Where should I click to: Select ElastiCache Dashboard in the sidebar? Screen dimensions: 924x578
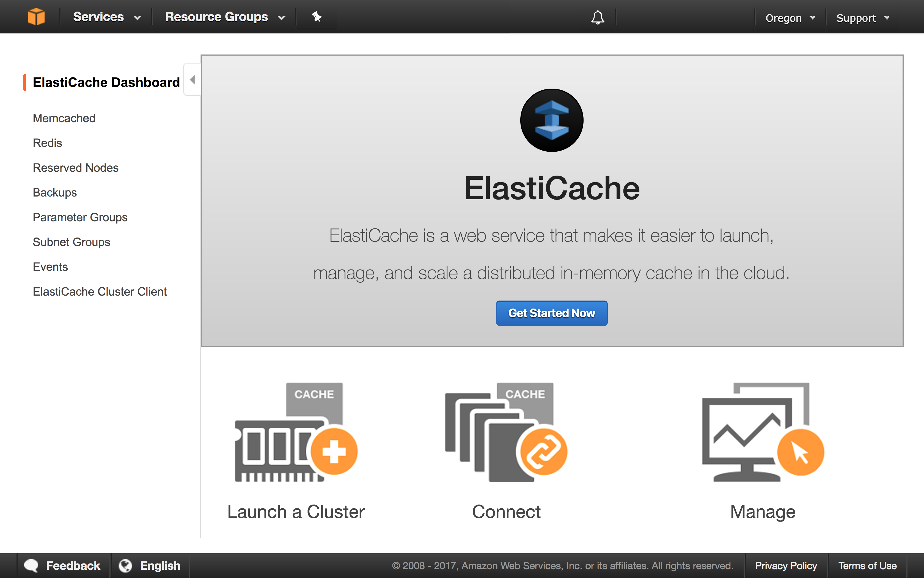click(106, 82)
